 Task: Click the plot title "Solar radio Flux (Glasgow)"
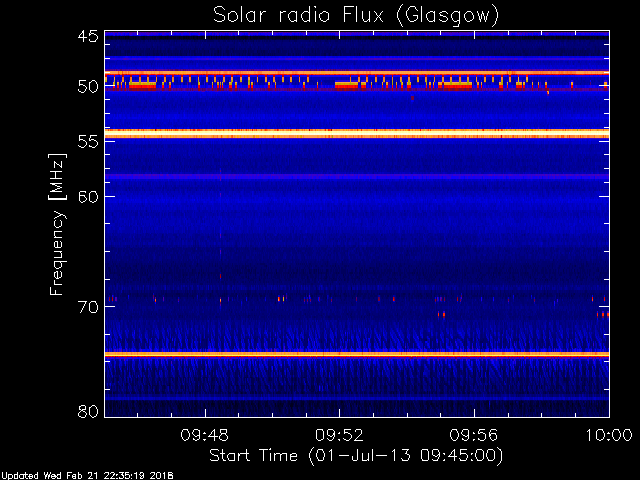(x=356, y=16)
